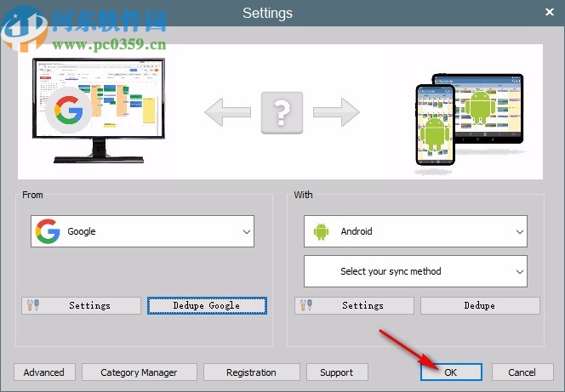The height and width of the screenshot is (392, 565).
Task: Click the left-pointing sync arrow
Action: pyautogui.click(x=228, y=112)
